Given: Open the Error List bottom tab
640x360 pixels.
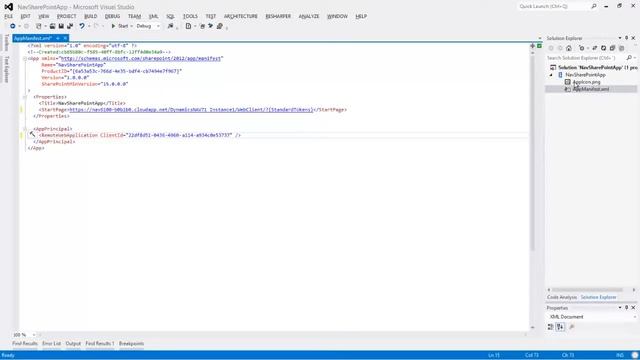Looking at the screenshot, I should (51, 344).
